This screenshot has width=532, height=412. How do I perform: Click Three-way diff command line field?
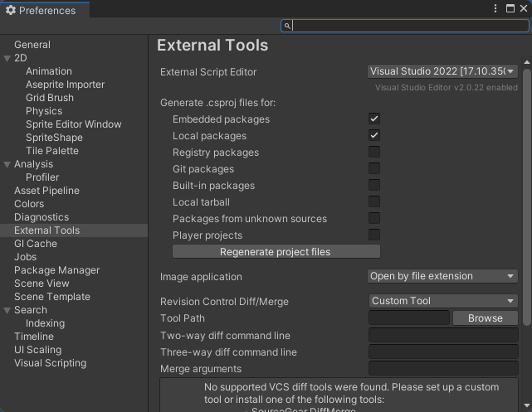pyautogui.click(x=443, y=351)
